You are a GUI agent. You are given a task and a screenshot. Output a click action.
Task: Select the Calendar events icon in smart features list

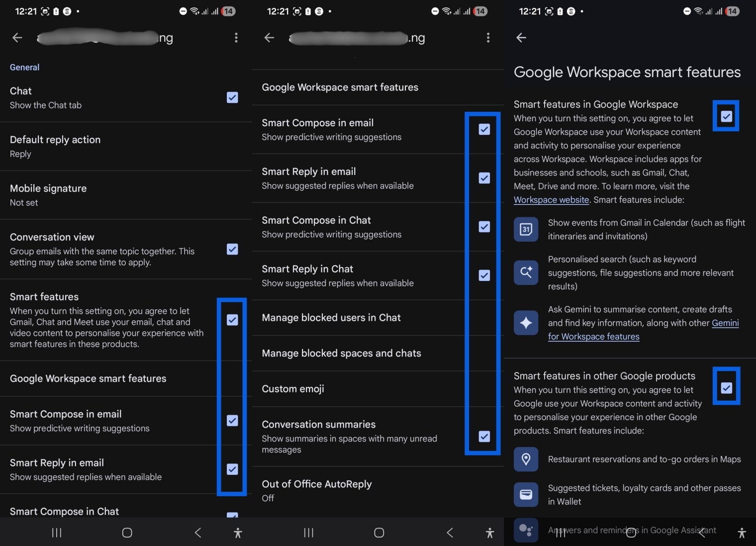click(x=526, y=229)
